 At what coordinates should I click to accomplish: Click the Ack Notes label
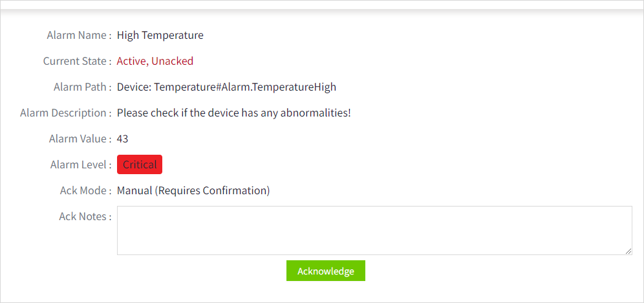pyautogui.click(x=85, y=216)
